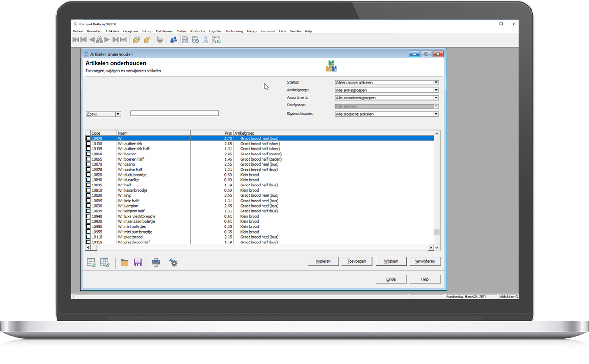This screenshot has width=589, height=364.
Task: Click into the search text field
Action: point(174,113)
